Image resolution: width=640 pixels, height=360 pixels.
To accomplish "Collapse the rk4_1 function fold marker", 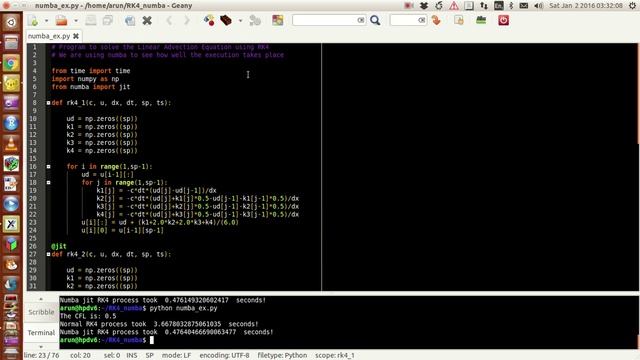I will click(x=48, y=103).
